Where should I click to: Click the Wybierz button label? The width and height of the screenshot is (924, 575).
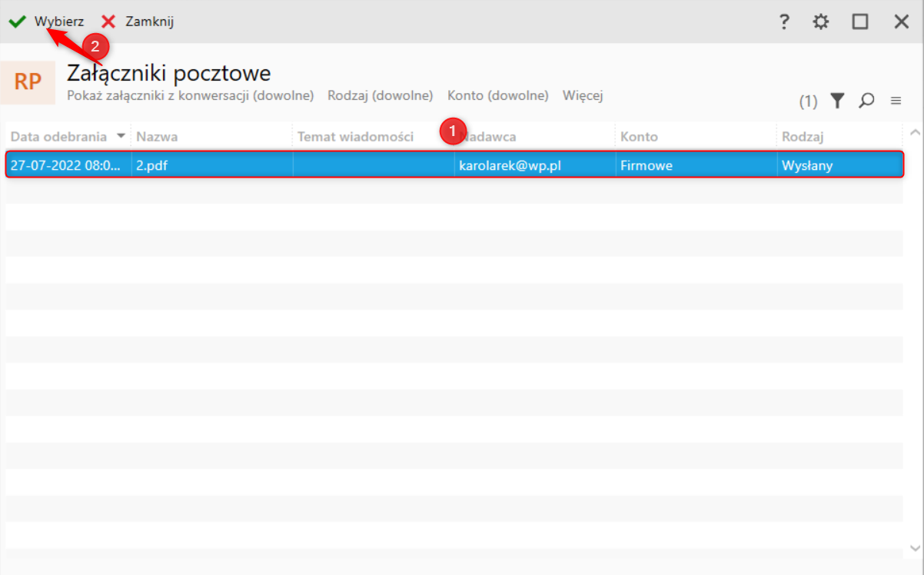(59, 22)
